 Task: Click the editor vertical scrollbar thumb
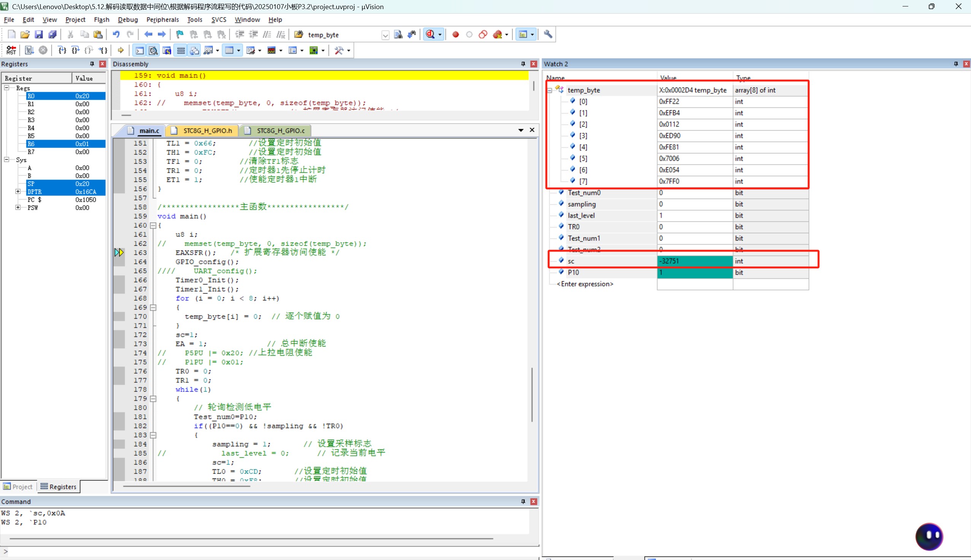click(532, 395)
